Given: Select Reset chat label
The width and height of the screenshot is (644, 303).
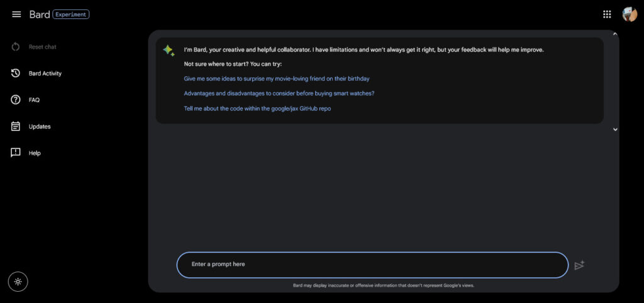Looking at the screenshot, I should 42,47.
